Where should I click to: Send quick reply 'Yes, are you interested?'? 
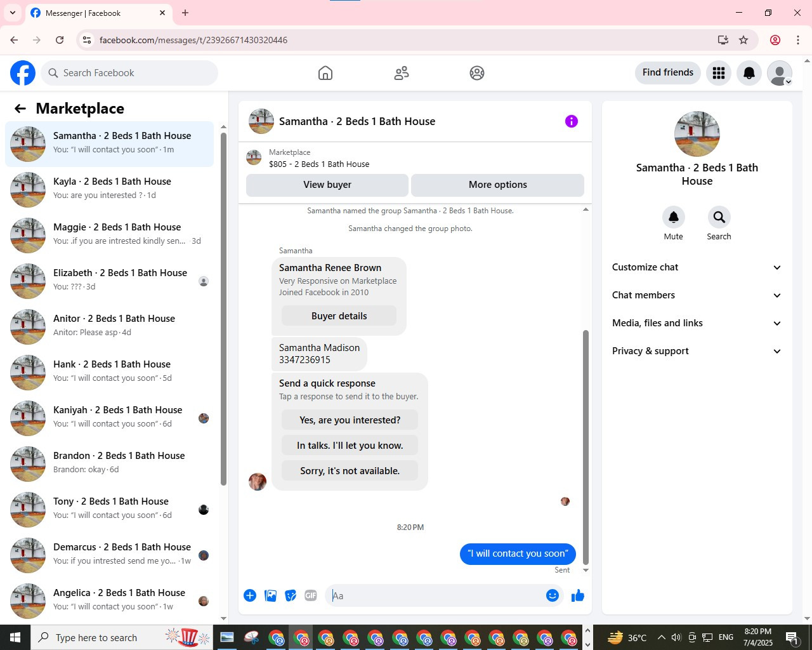350,420
